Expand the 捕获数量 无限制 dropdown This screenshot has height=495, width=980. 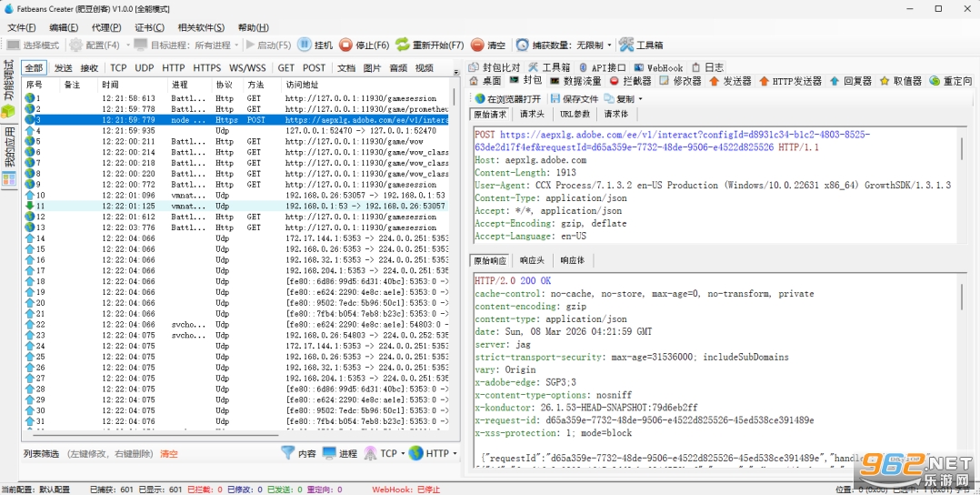click(x=609, y=45)
